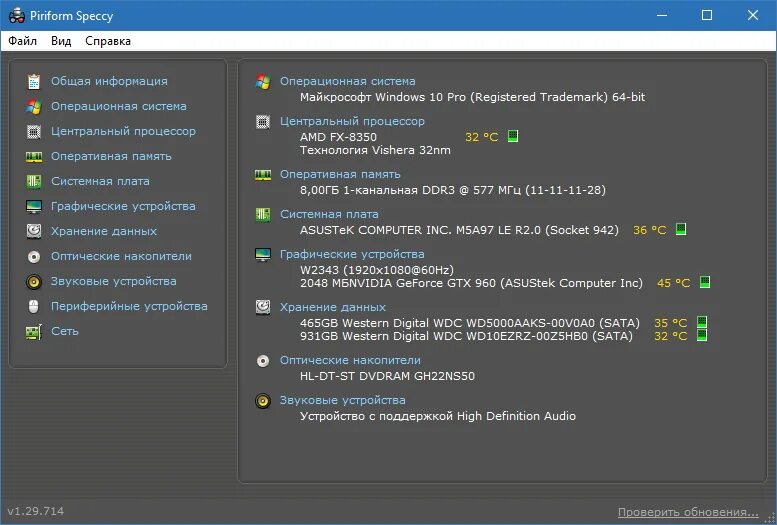The height and width of the screenshot is (525, 777).
Task: Click the Общая информация clipboard icon in sidebar
Action: click(34, 81)
